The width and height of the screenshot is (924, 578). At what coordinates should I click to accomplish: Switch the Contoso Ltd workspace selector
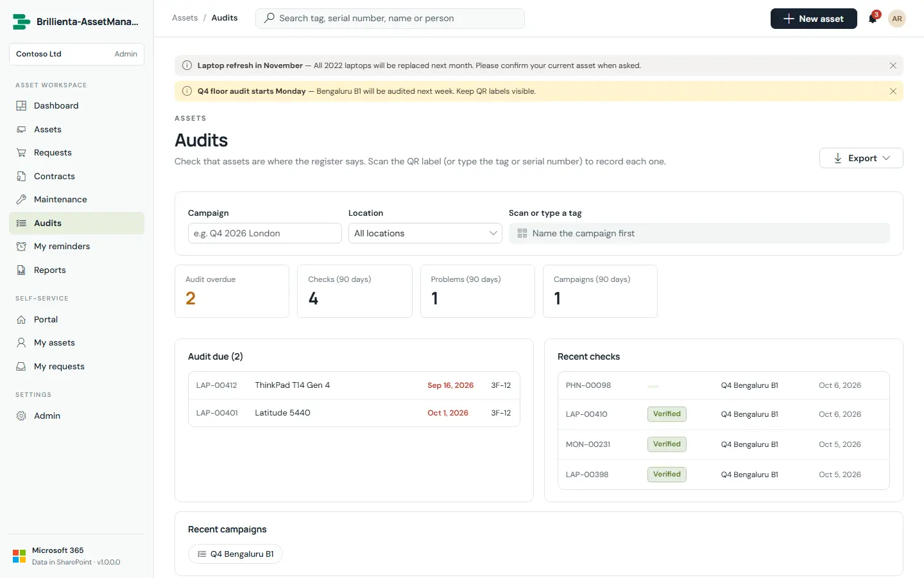(x=76, y=54)
